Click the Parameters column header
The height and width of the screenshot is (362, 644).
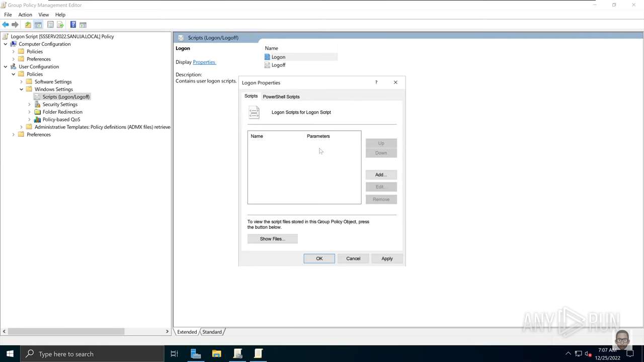click(333, 136)
